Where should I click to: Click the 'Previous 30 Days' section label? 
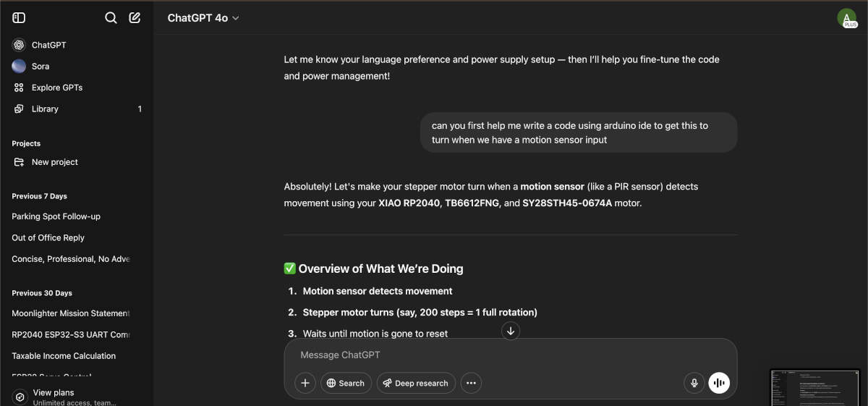42,293
